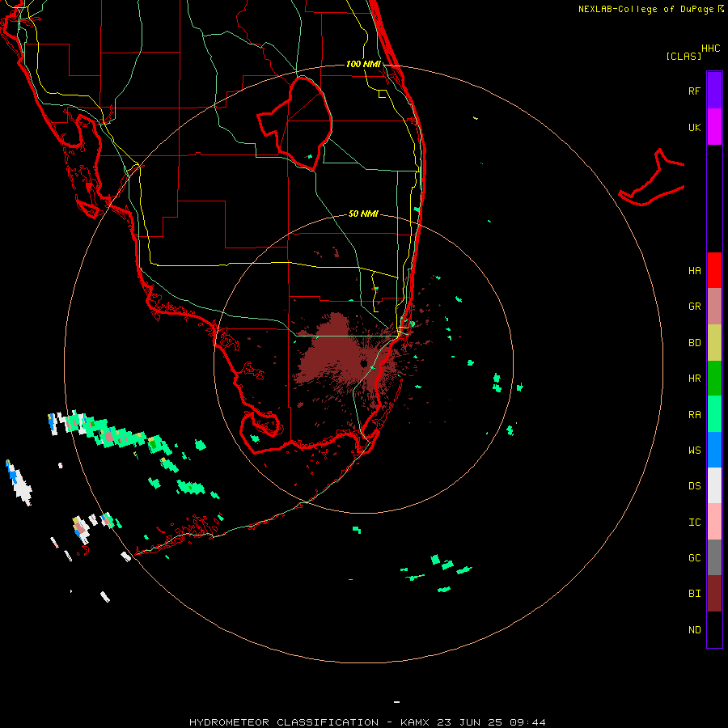Click the purple RF legend color block

(x=714, y=91)
